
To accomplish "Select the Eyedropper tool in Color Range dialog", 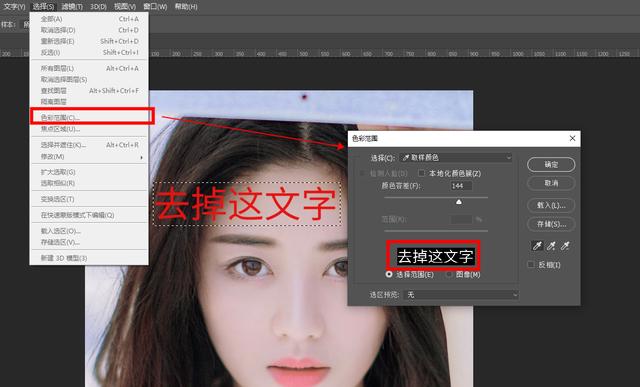I will [x=537, y=246].
